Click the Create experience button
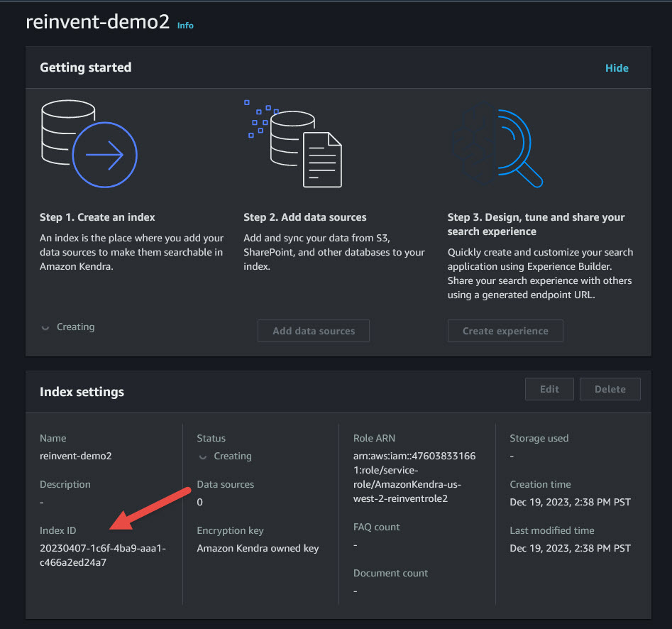The image size is (672, 629). tap(505, 331)
